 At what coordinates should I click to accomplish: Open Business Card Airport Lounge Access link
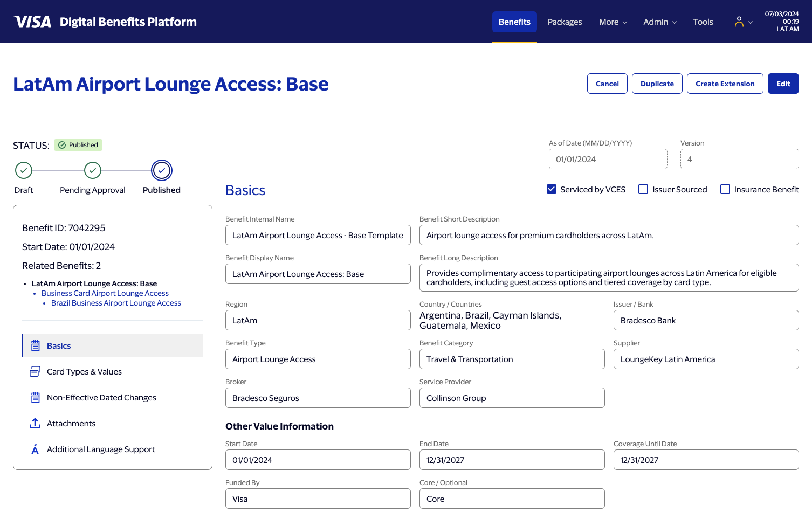105,293
